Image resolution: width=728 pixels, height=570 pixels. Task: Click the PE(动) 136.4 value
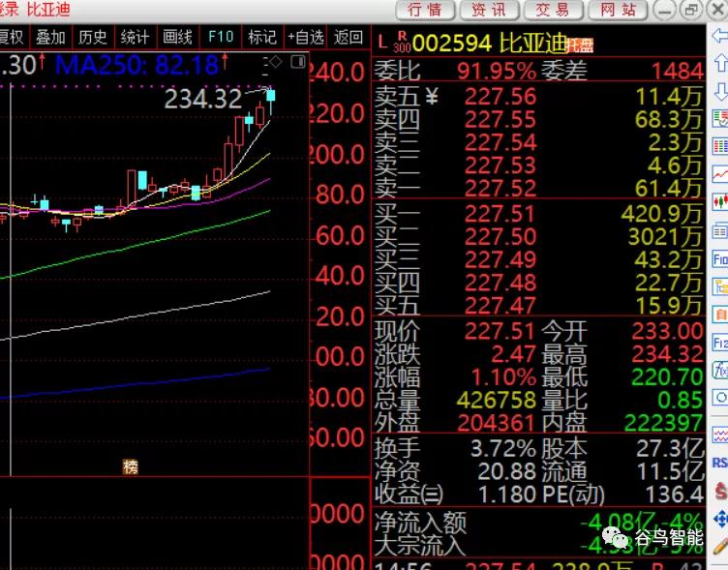pos(675,494)
